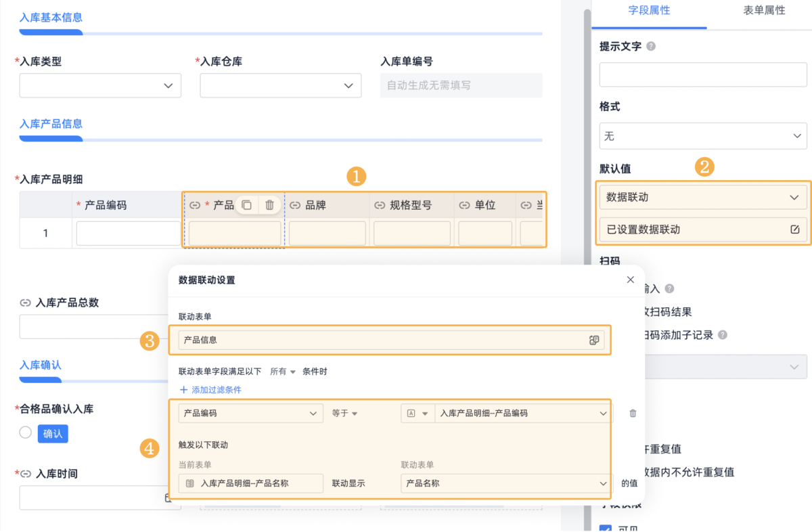
Task: Click the 入库单编号 input field
Action: (x=461, y=85)
